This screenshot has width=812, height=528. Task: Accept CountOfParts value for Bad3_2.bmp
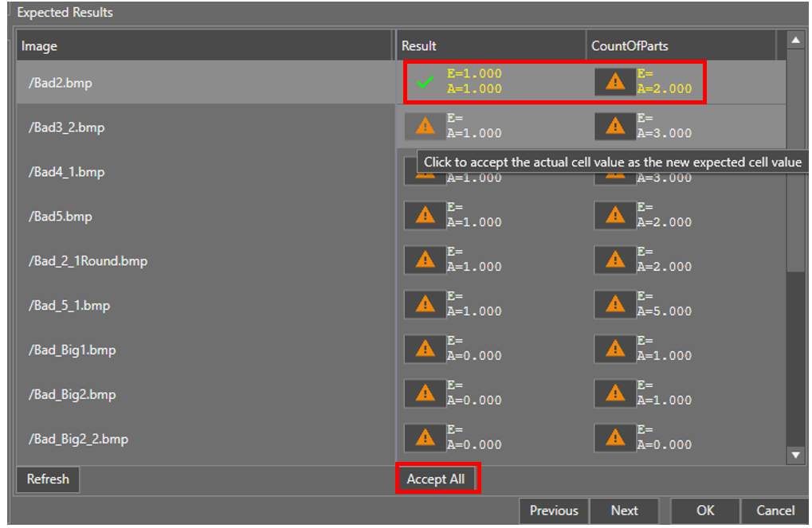(614, 126)
